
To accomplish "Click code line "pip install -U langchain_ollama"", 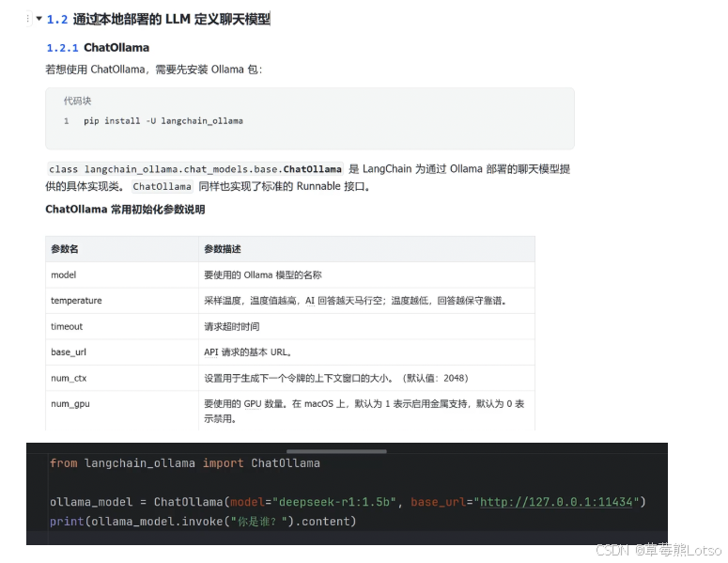I will point(163,120).
